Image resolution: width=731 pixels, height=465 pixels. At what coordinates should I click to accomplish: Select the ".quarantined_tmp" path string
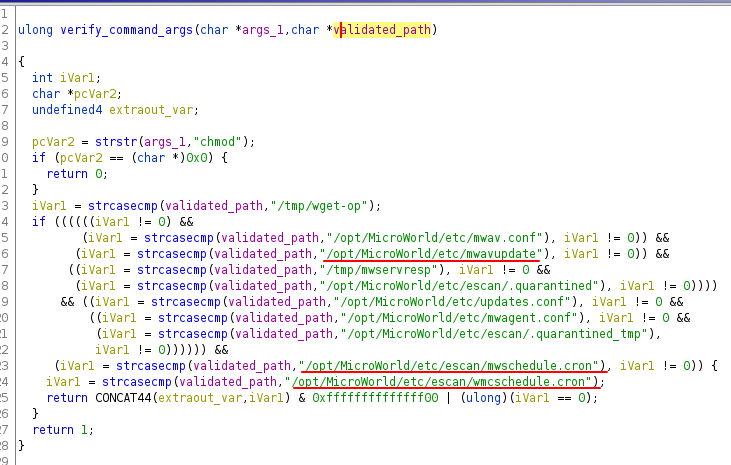[x=494, y=333]
